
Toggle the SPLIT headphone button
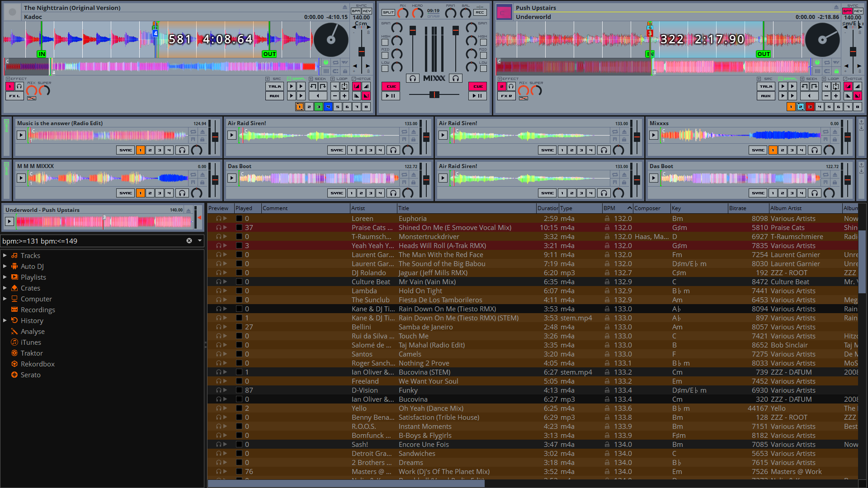pyautogui.click(x=388, y=13)
